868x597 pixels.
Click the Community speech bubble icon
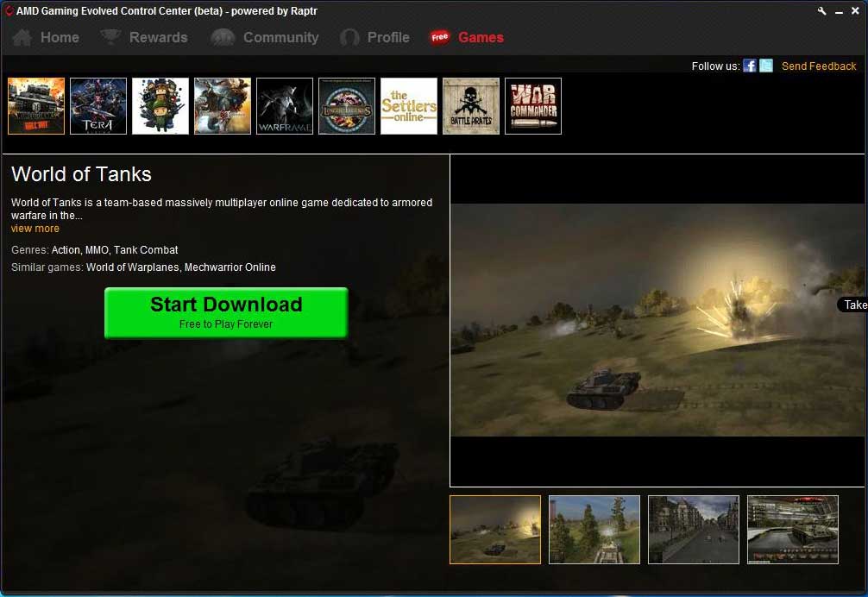[x=223, y=38]
